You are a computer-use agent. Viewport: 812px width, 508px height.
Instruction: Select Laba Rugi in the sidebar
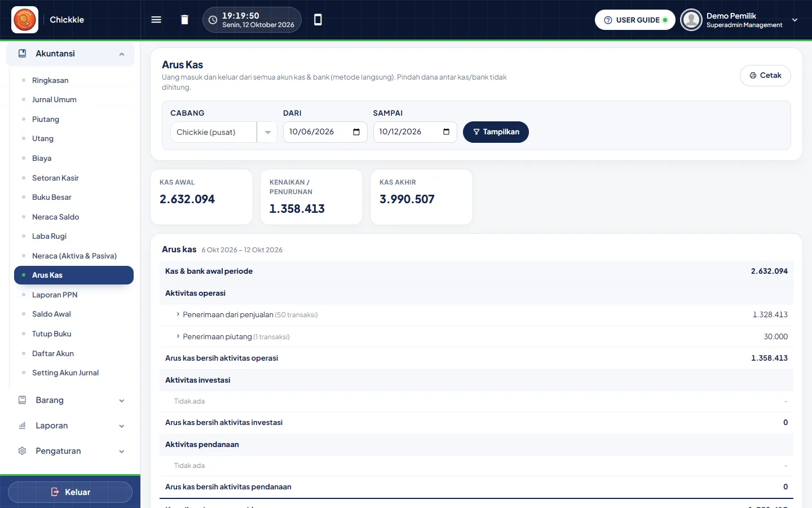coord(49,237)
